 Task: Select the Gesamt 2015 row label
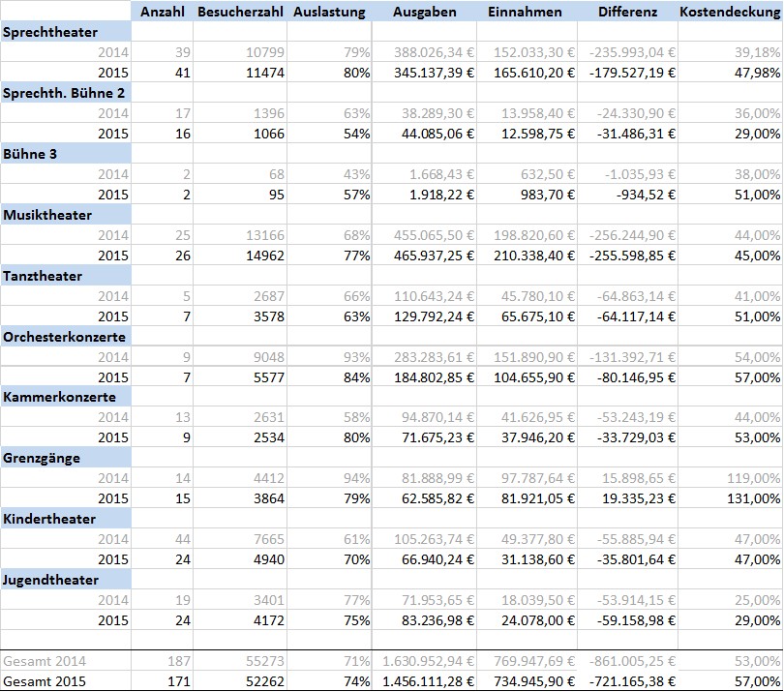point(66,681)
